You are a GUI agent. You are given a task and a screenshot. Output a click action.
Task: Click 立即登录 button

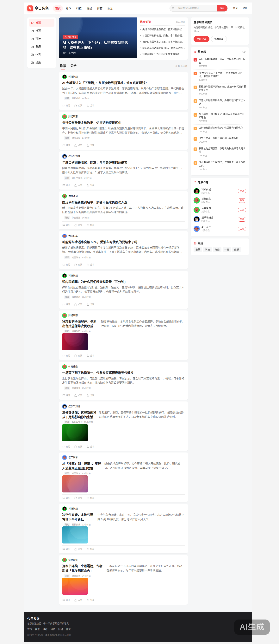201,39
